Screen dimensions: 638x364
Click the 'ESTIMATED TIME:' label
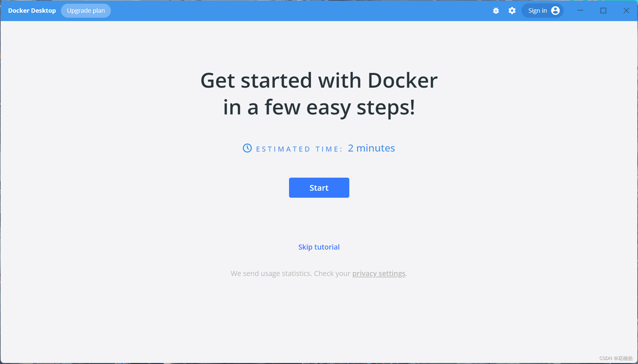(x=299, y=149)
